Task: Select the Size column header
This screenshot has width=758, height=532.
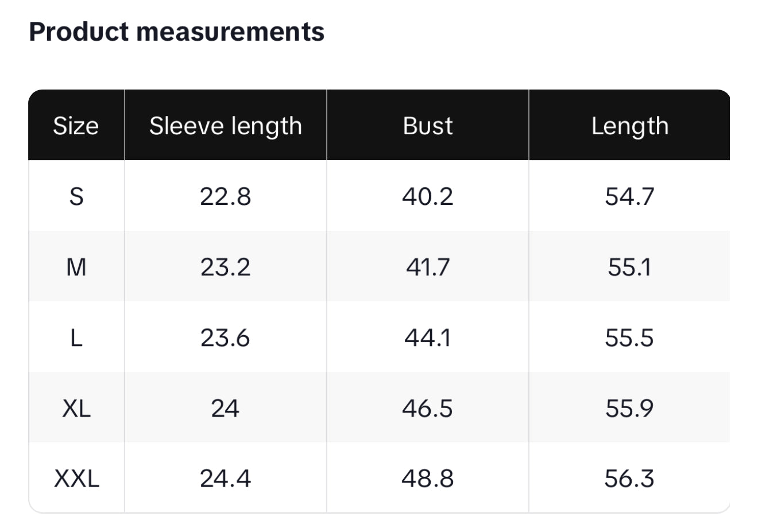Action: click(x=76, y=126)
